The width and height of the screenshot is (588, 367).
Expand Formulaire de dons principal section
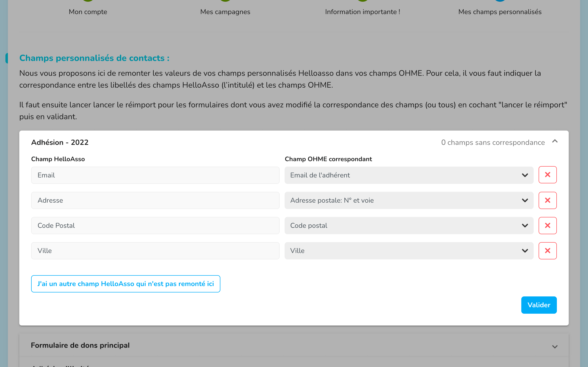(555, 347)
